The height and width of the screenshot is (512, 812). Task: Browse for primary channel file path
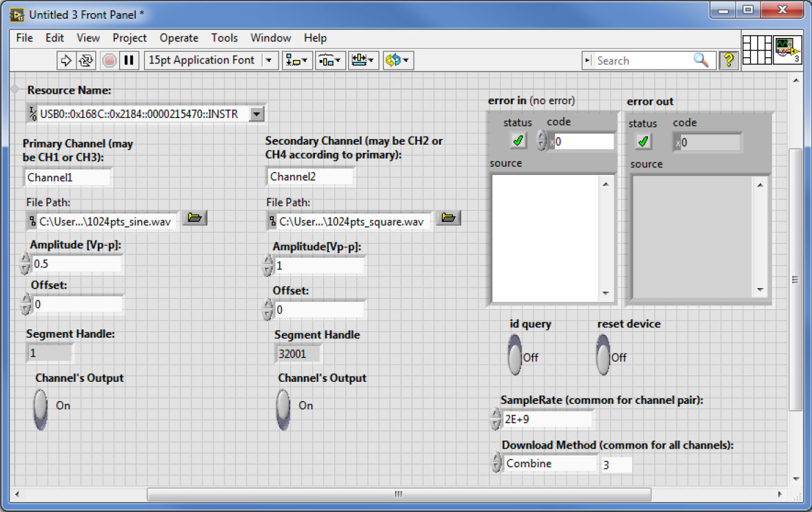click(x=195, y=218)
